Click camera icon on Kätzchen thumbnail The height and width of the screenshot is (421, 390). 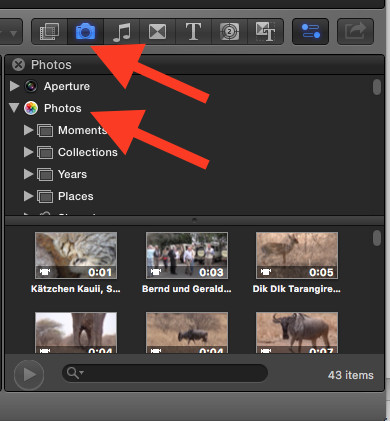tap(45, 272)
